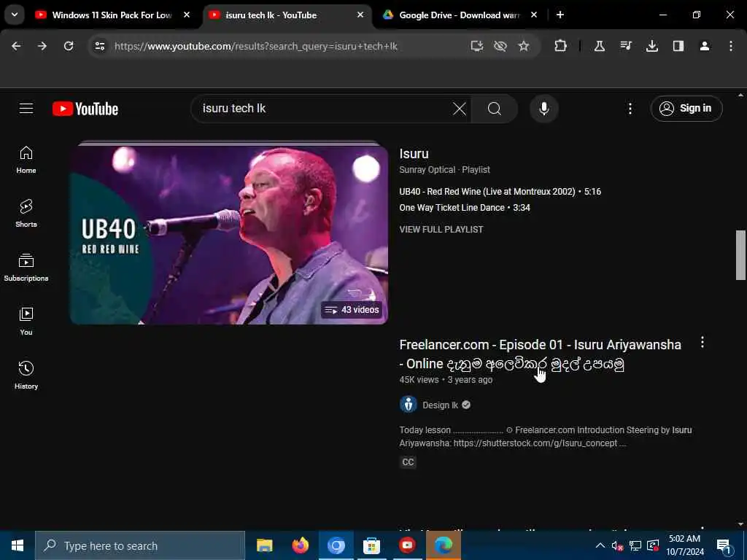Play UB40 - Red Red Wine from playlist
The image size is (747, 560).
[x=500, y=192]
